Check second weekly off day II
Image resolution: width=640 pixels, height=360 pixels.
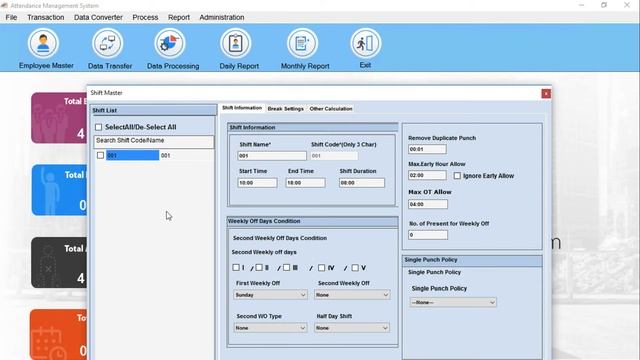pyautogui.click(x=259, y=268)
